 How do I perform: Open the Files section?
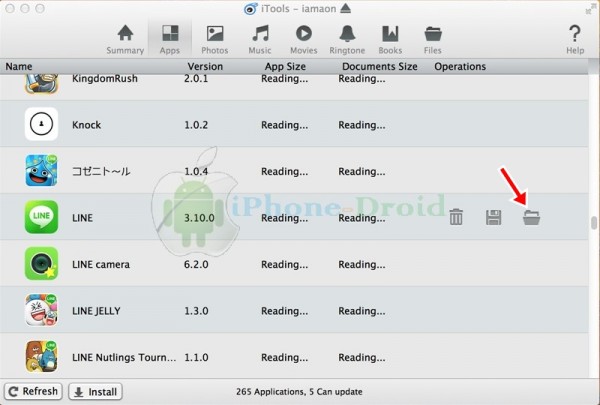point(433,39)
